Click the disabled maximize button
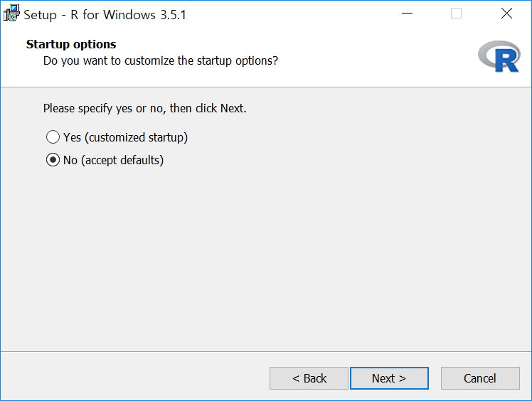The height and width of the screenshot is (401, 532). click(456, 14)
